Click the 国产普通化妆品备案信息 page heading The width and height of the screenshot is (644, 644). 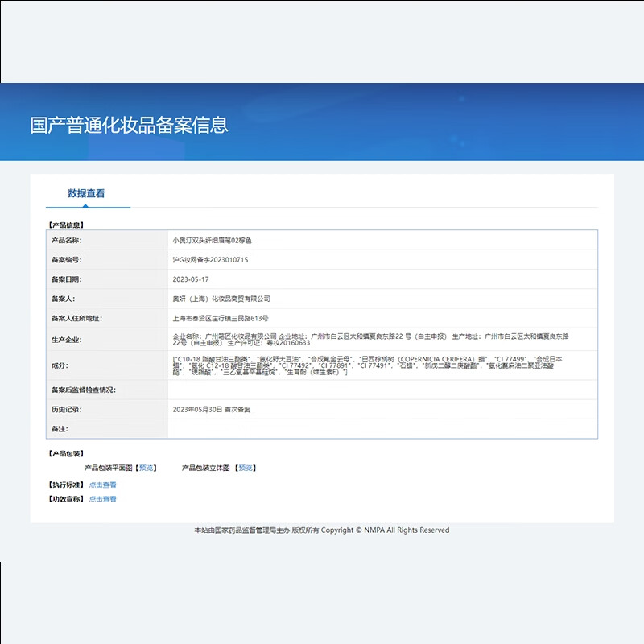coord(130,124)
